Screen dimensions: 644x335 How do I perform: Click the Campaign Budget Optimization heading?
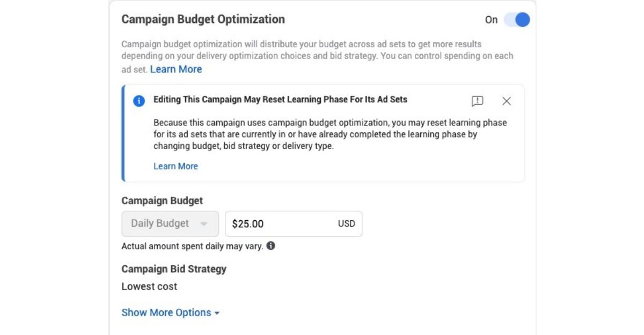(x=203, y=19)
